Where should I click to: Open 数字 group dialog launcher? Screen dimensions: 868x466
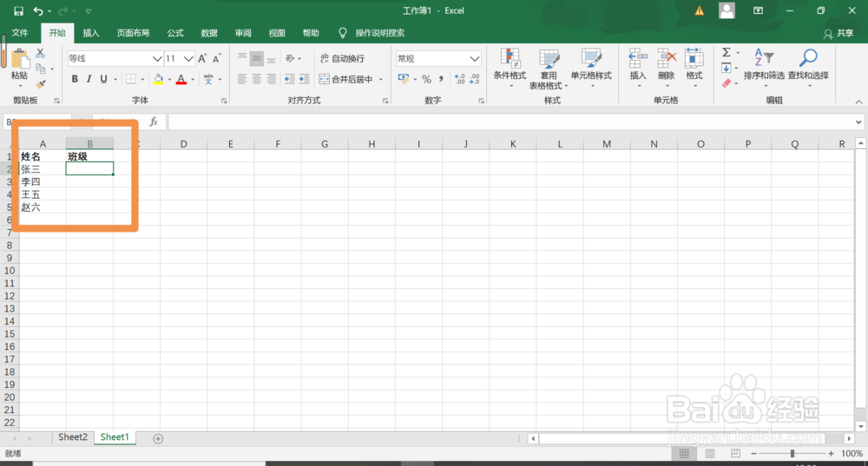tap(482, 101)
